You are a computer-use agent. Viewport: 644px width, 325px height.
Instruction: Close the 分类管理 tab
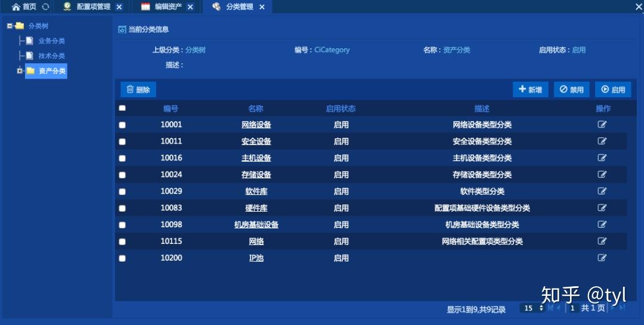click(x=262, y=7)
